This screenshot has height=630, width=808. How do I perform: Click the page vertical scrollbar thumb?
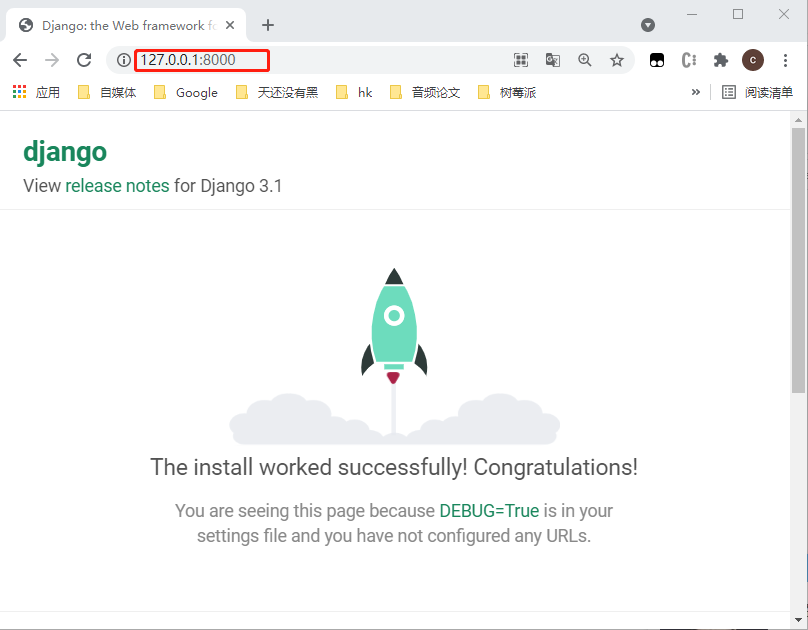tap(798, 261)
